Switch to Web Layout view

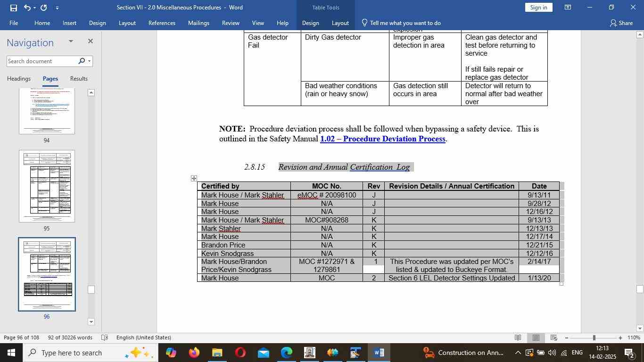coord(554,337)
